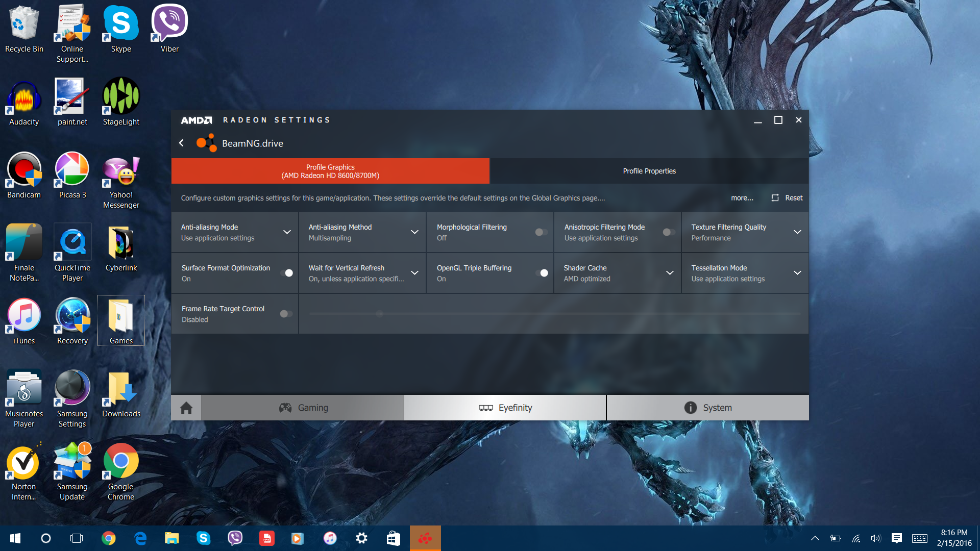Turn off OpenGL Triple Buffering switch
The width and height of the screenshot is (980, 551).
pos(542,273)
